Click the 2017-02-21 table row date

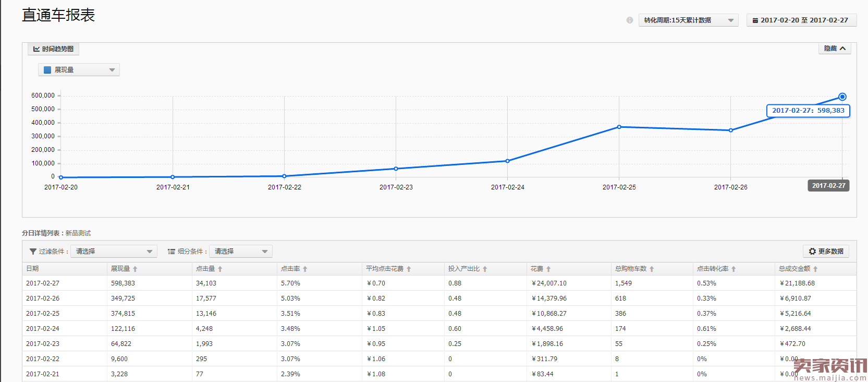43,374
